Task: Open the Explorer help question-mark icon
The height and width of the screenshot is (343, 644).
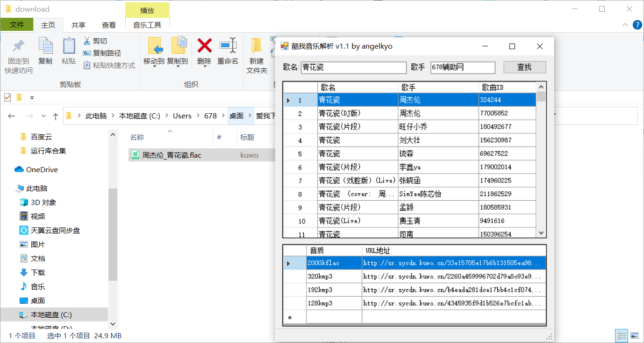Action: coord(637,25)
